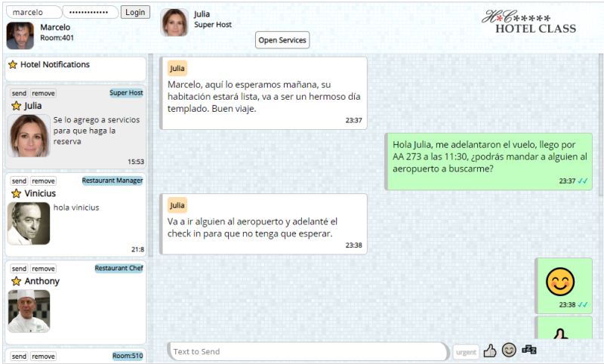Image resolution: width=604 pixels, height=364 pixels.
Task: Click send button on Julia's card
Action: 19,93
